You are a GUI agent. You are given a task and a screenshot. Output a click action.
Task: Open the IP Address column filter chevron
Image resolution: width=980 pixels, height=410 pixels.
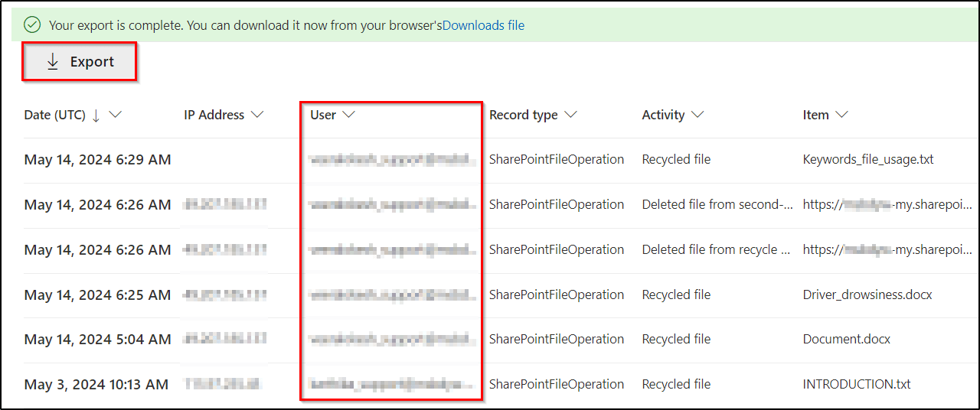tap(257, 115)
